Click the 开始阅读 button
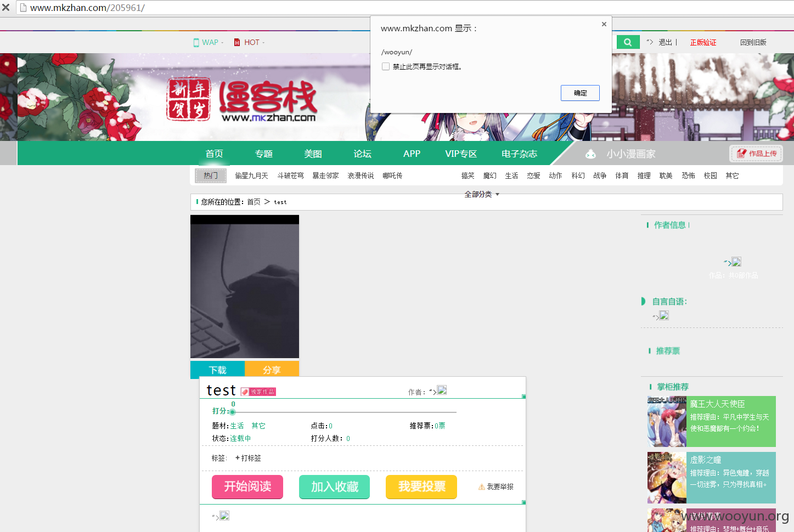Viewport: 794px width, 532px height. (247, 486)
